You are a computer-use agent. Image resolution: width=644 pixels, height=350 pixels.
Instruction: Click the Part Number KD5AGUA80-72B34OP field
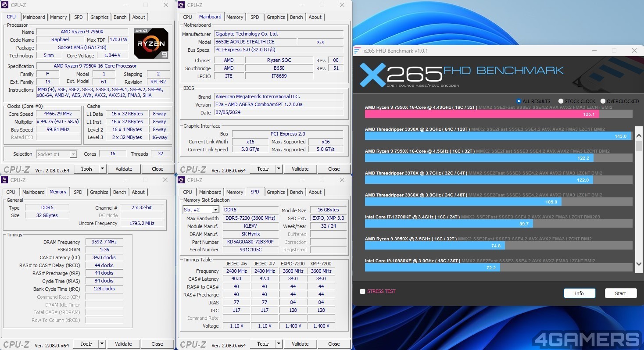[x=250, y=242]
